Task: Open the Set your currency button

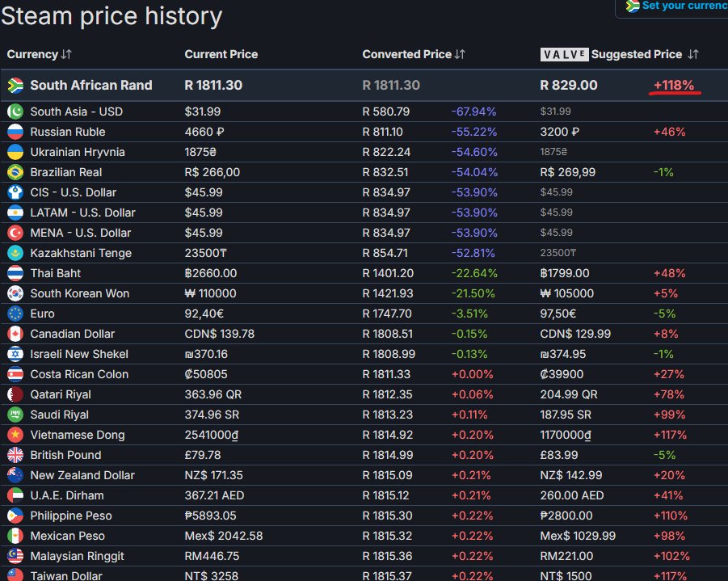Action: 671,6
